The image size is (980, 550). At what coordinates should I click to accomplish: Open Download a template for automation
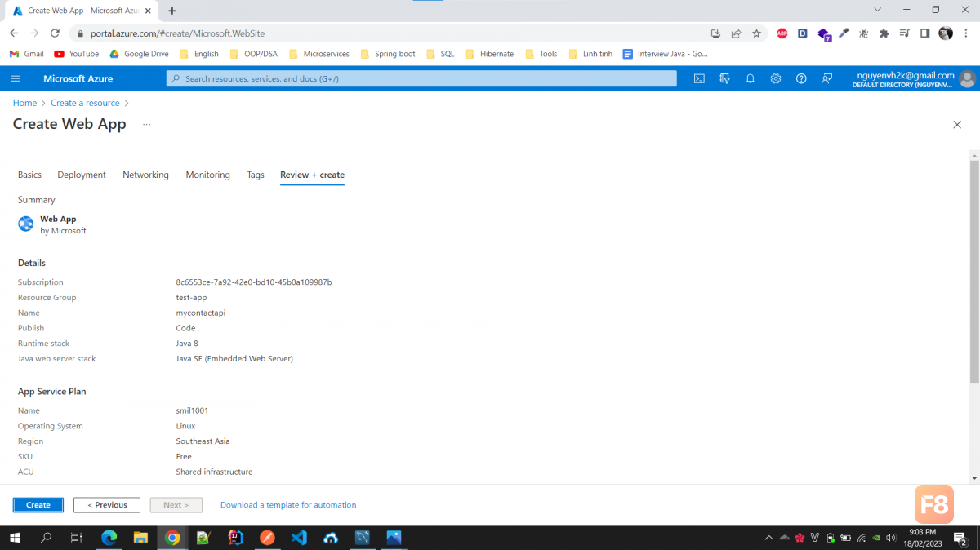coord(288,505)
